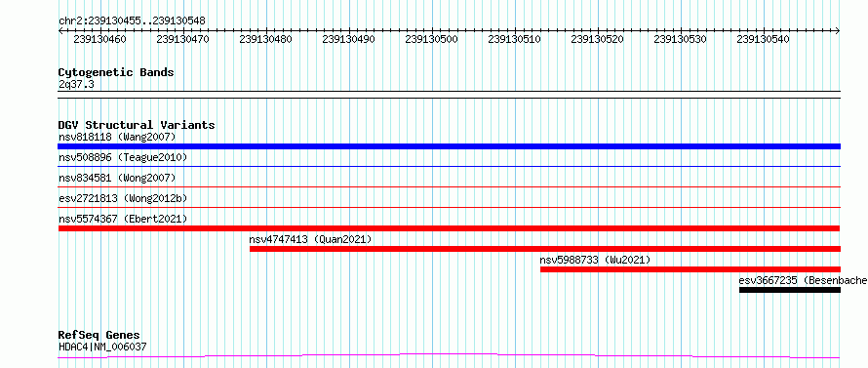Image resolution: width=868 pixels, height=368 pixels.
Task: Click ruler position 239130500
Action: 432,40
